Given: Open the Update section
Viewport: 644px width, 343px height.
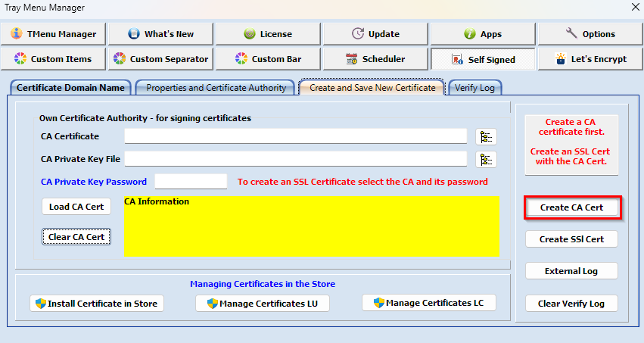Looking at the screenshot, I should point(375,33).
